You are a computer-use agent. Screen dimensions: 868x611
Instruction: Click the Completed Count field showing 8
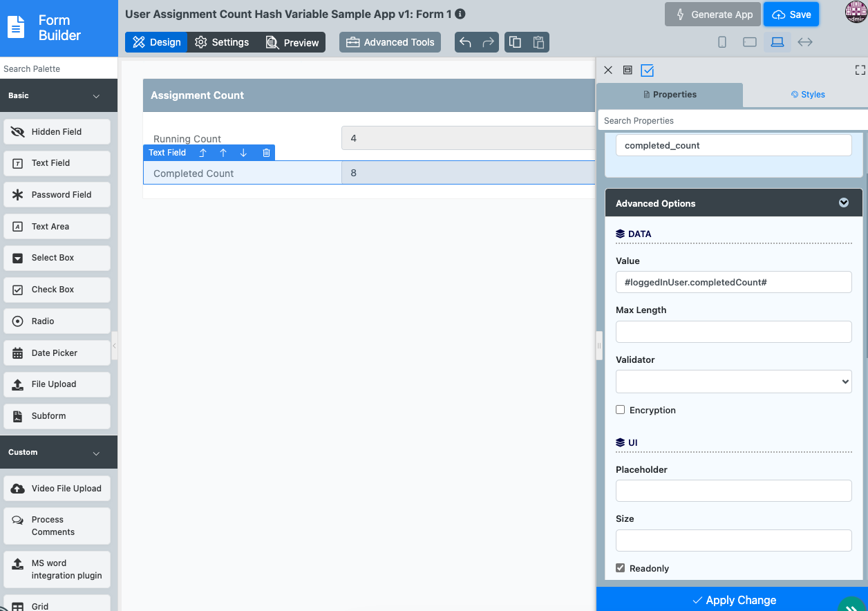(x=468, y=173)
